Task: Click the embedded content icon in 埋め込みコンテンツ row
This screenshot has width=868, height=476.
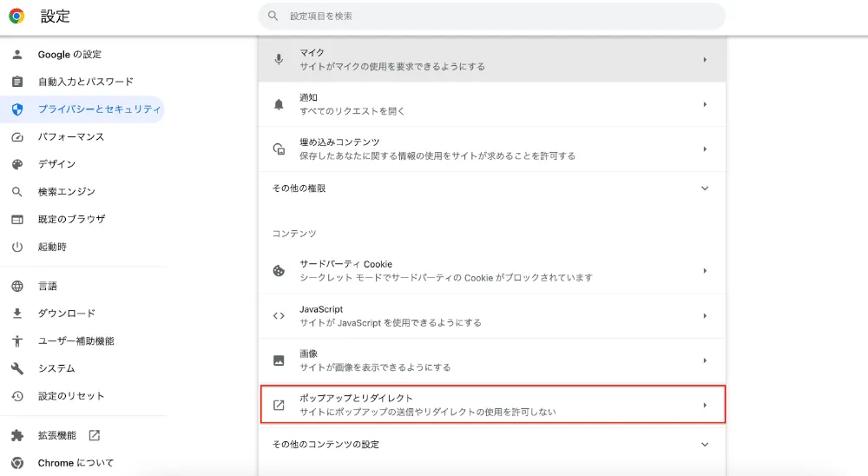Action: [279, 149]
